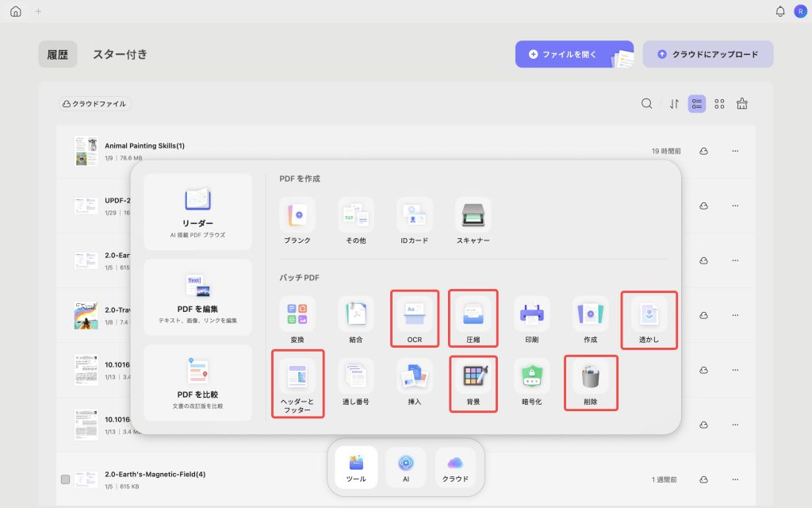
Task: Switch to list view layout
Action: (696, 104)
